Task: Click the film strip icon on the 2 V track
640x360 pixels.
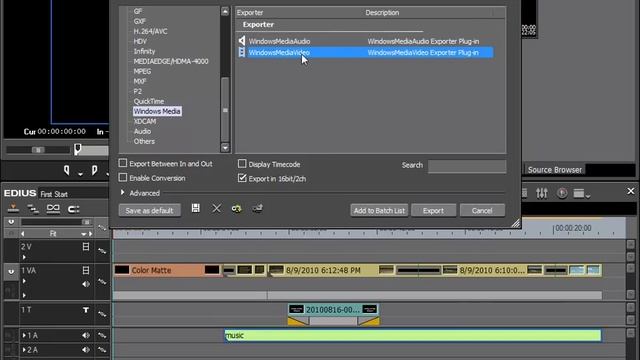Action: [86, 247]
